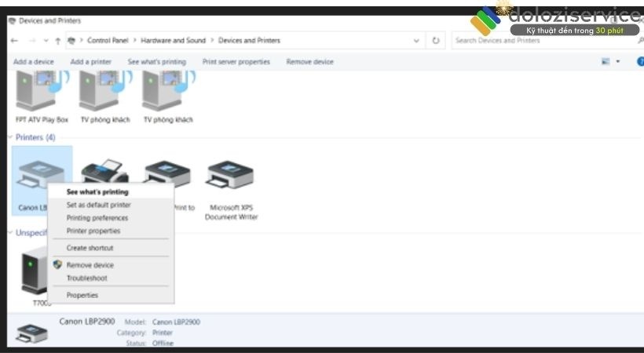Refresh the Devices and Printers view
Image resolution: width=644 pixels, height=353 pixels.
coord(436,41)
